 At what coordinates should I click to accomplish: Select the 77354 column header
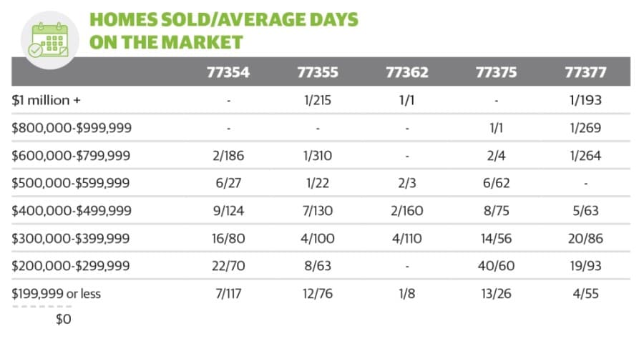(x=228, y=72)
